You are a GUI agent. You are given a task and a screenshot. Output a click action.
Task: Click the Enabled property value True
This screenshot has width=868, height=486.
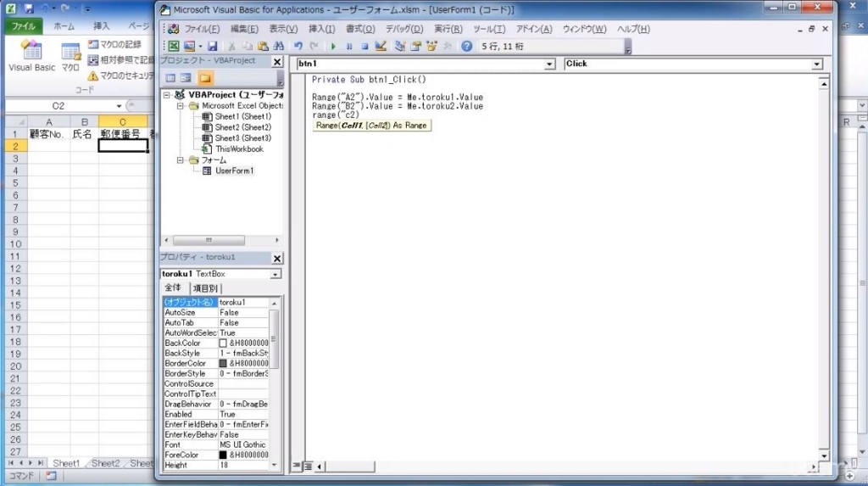coord(243,414)
